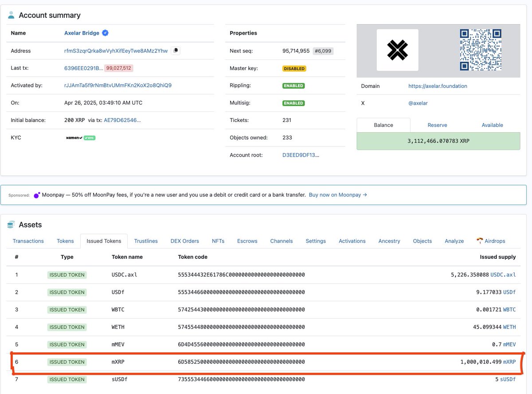Viewport: 532px width, 394px height.
Task: Open the NFTs tab
Action: (218, 241)
